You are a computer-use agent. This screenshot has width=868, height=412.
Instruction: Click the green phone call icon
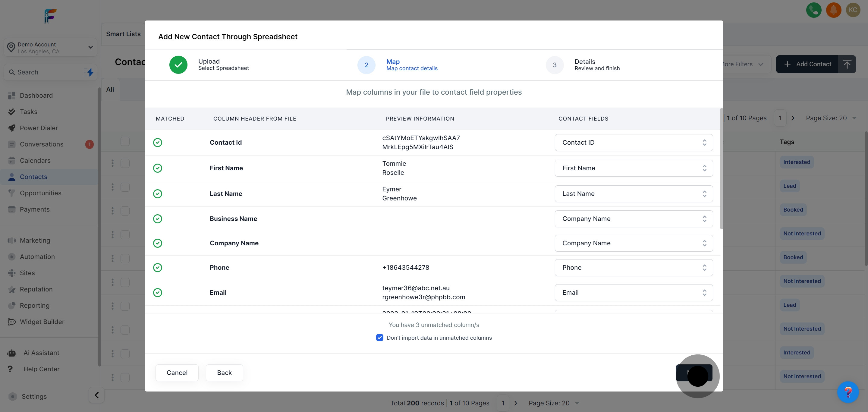(813, 10)
